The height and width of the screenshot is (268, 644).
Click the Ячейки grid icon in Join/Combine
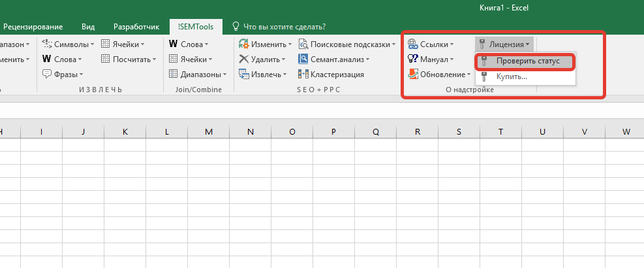(x=174, y=59)
